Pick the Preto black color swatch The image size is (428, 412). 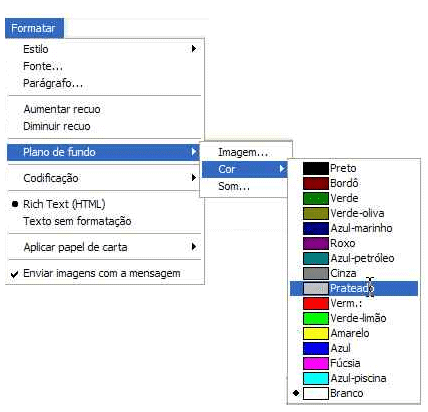click(316, 168)
